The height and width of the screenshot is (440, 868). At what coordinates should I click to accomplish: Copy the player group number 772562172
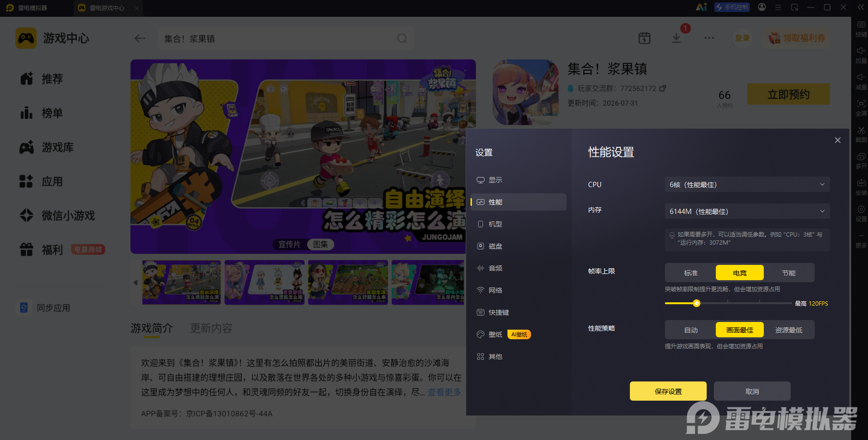pos(663,88)
